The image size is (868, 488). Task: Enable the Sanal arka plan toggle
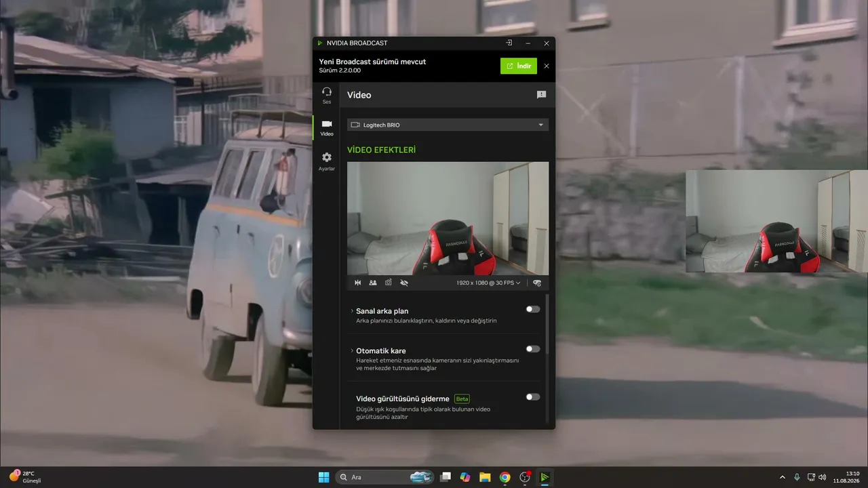click(x=533, y=309)
